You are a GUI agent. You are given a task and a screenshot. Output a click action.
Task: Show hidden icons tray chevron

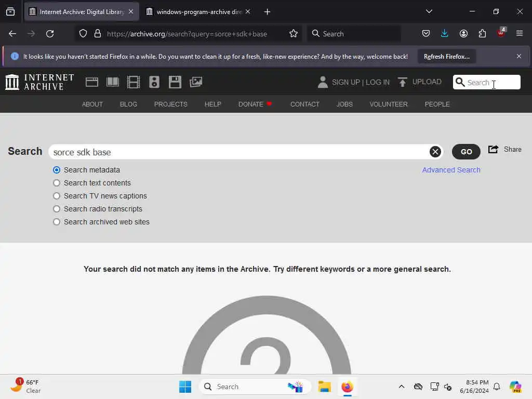(x=402, y=387)
